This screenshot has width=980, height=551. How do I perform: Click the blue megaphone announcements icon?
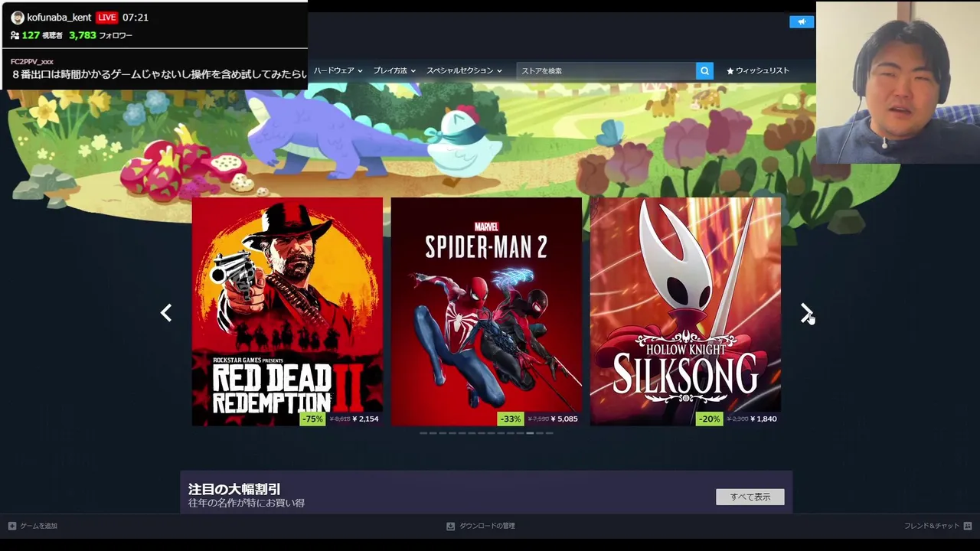[x=801, y=21]
